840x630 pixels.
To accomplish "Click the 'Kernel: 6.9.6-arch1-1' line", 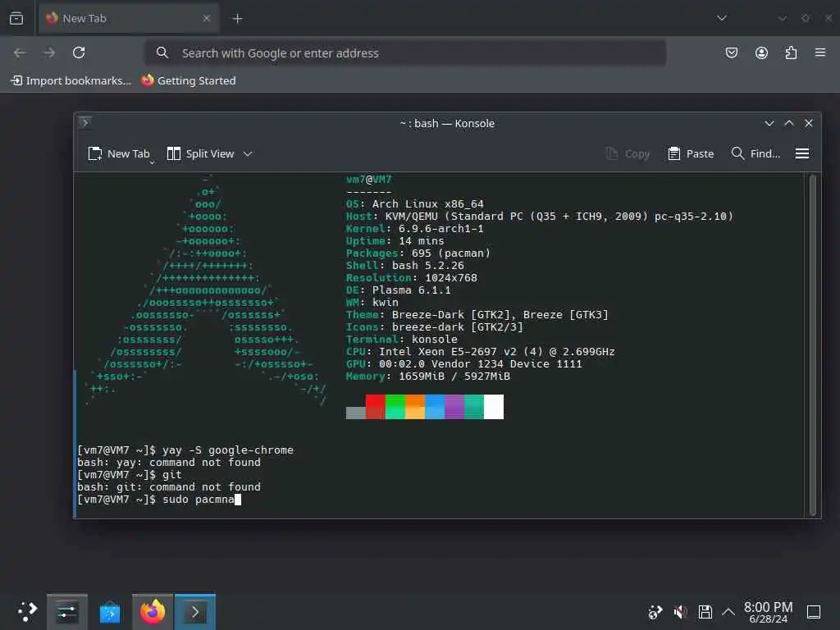I will 414,229.
